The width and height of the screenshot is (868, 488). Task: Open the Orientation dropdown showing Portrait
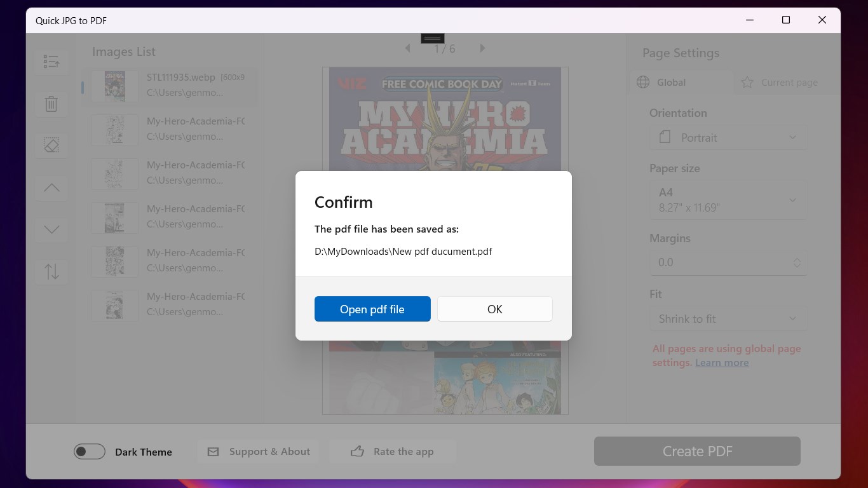click(728, 137)
